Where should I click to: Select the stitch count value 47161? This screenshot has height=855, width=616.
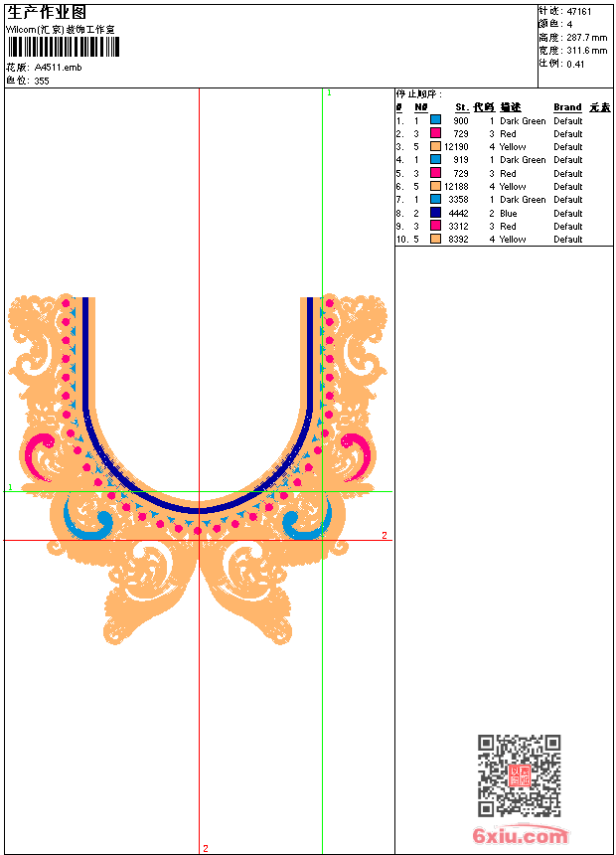pyautogui.click(x=579, y=11)
